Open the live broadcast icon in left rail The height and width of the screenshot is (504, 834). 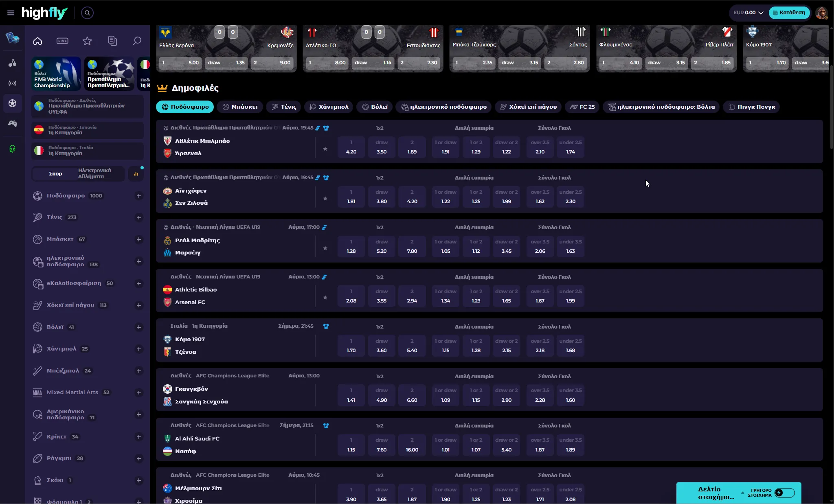pos(13,83)
